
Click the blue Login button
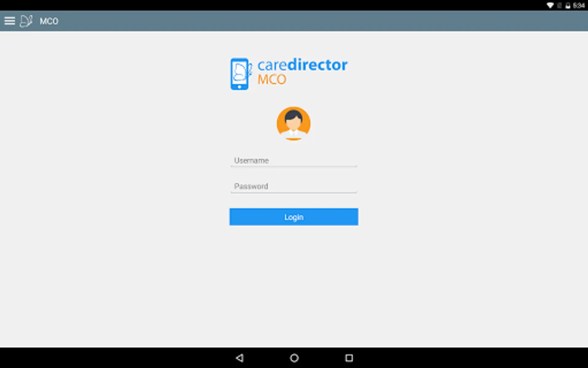pyautogui.click(x=294, y=217)
